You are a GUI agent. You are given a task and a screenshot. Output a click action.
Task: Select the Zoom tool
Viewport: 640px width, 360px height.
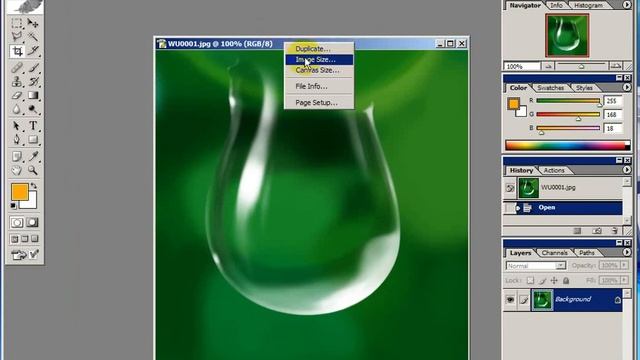click(33, 170)
